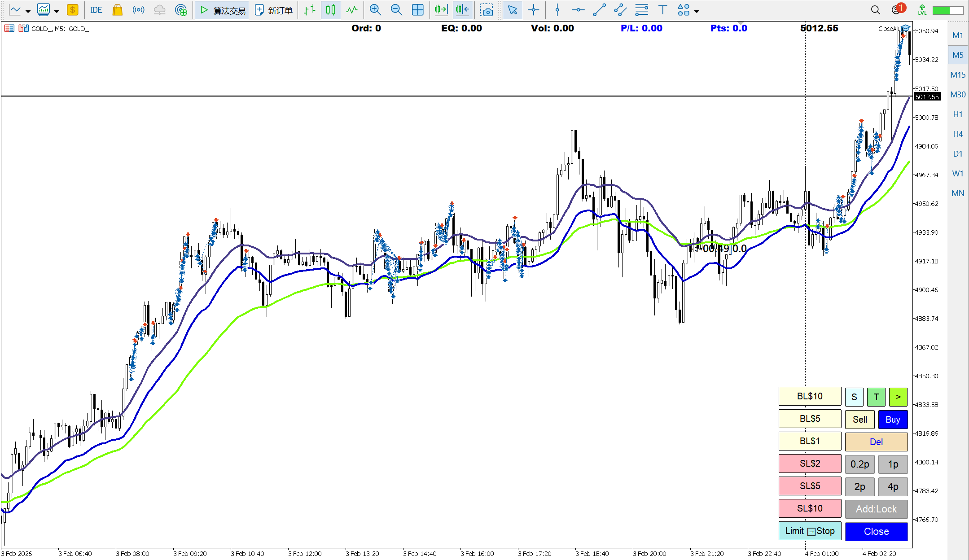The height and width of the screenshot is (560, 969).
Task: Open the search magnifier icon
Action: click(x=875, y=10)
